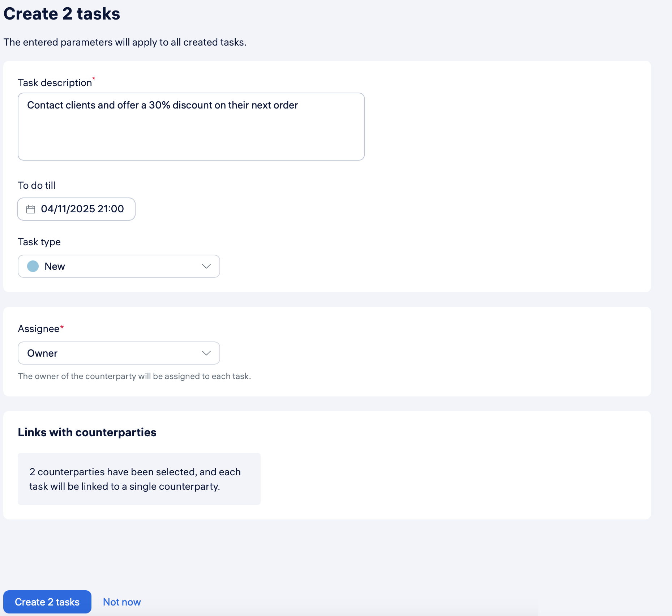Viewport: 672px width, 616px height.
Task: Click the calendar icon in the date field
Action: click(31, 209)
